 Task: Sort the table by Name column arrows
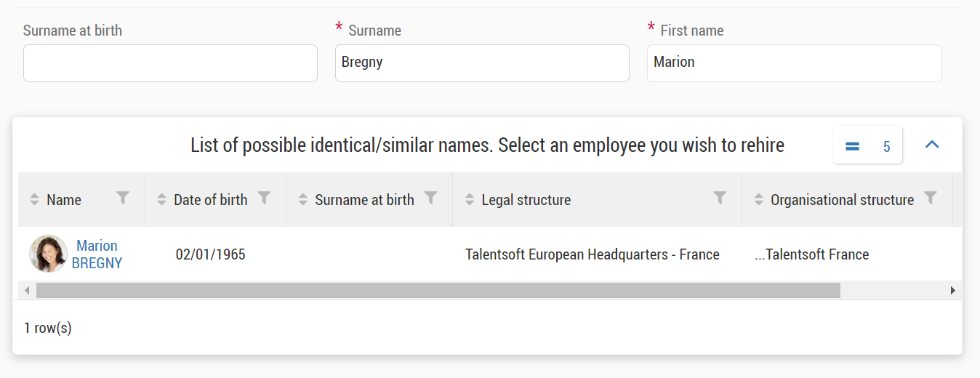tap(34, 200)
